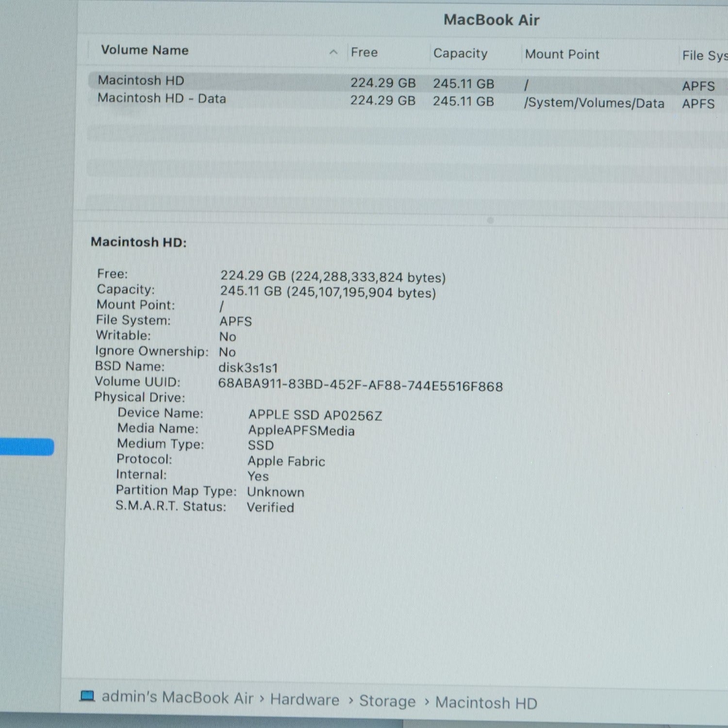The width and height of the screenshot is (728, 728).
Task: Sort by the Mount Point column header
Action: pos(562,54)
